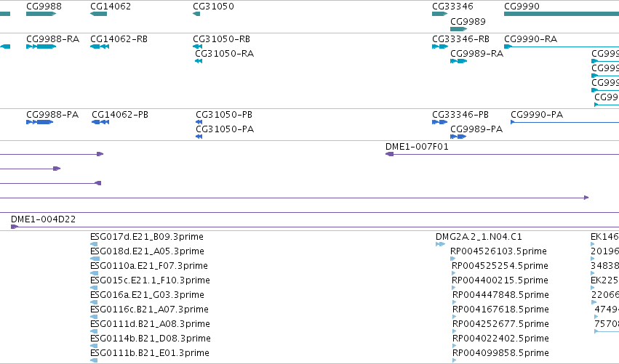The height and width of the screenshot is (364, 619).
Task: Select protein CG9988-PA label
Action: 52,115
